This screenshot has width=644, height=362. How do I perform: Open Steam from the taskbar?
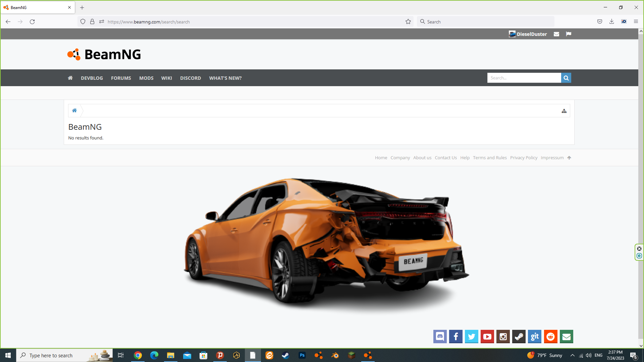pos(285,355)
